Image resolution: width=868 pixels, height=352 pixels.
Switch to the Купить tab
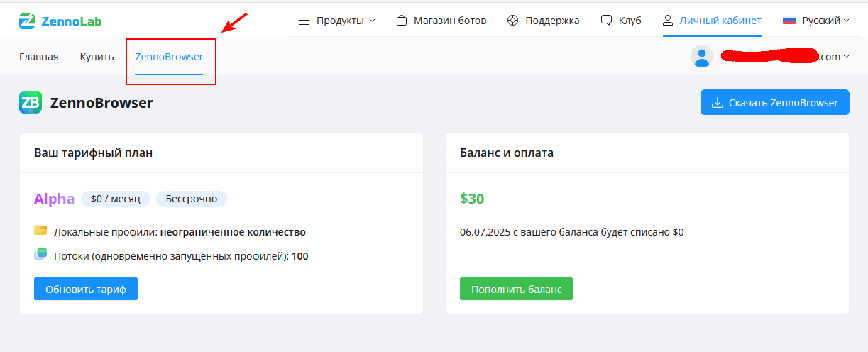coord(97,57)
